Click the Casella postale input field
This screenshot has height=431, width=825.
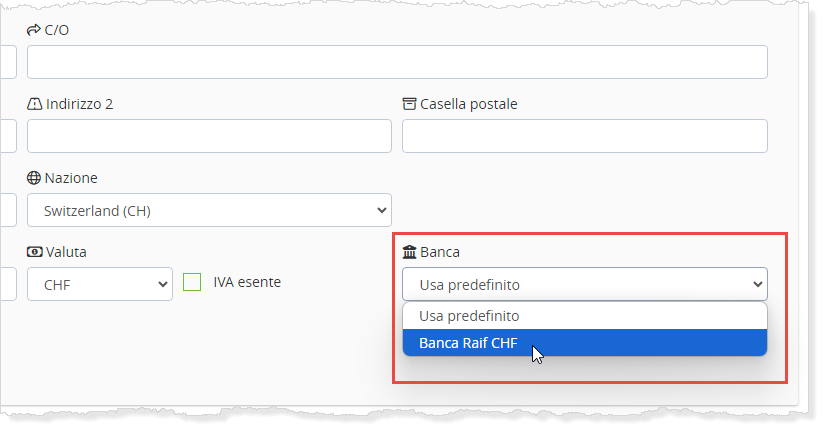[584, 136]
